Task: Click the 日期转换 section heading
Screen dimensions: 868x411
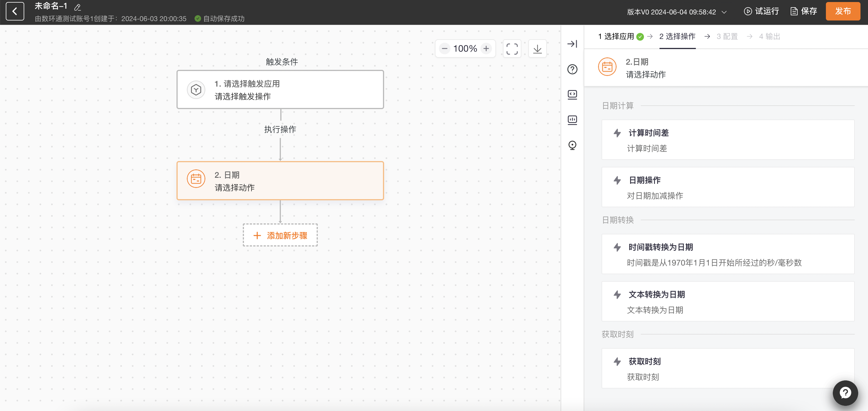Action: coord(618,220)
